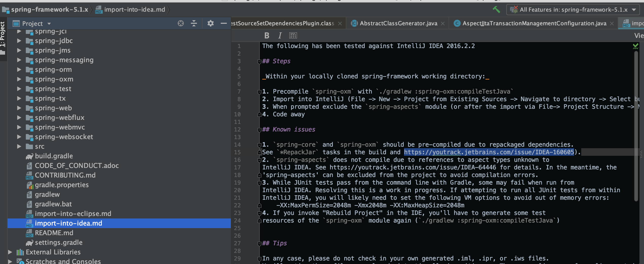Select spring-websocket module in tree
Screen dimensions: 644x264
click(x=64, y=137)
